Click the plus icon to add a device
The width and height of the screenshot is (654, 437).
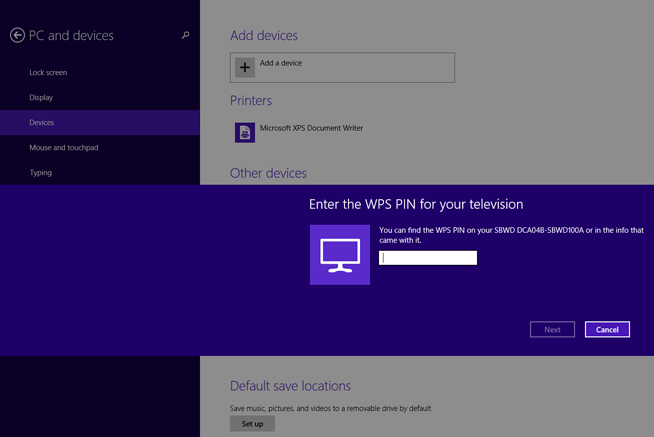click(x=244, y=67)
